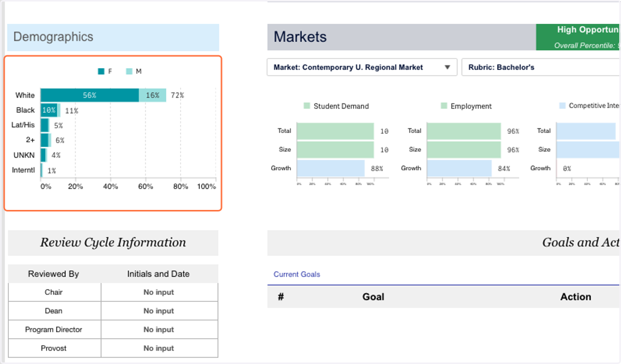Click the Student Demand Growth 88% bar
The width and height of the screenshot is (621, 364).
331,168
